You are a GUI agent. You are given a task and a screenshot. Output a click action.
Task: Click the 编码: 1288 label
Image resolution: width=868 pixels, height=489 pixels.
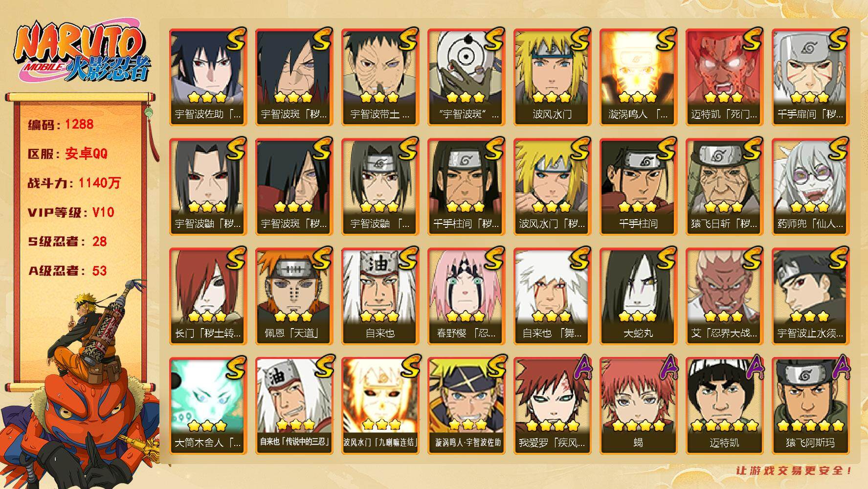click(61, 124)
